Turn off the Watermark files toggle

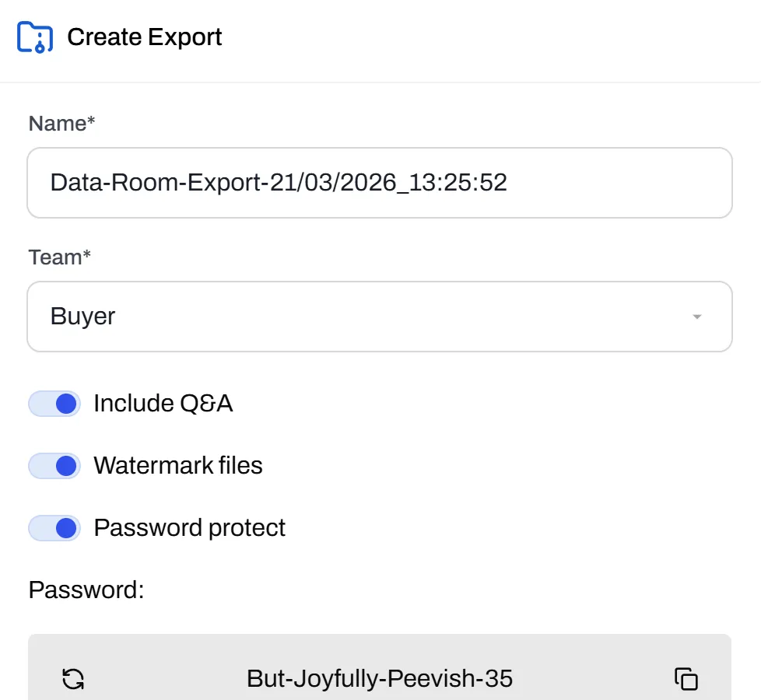[x=54, y=465]
